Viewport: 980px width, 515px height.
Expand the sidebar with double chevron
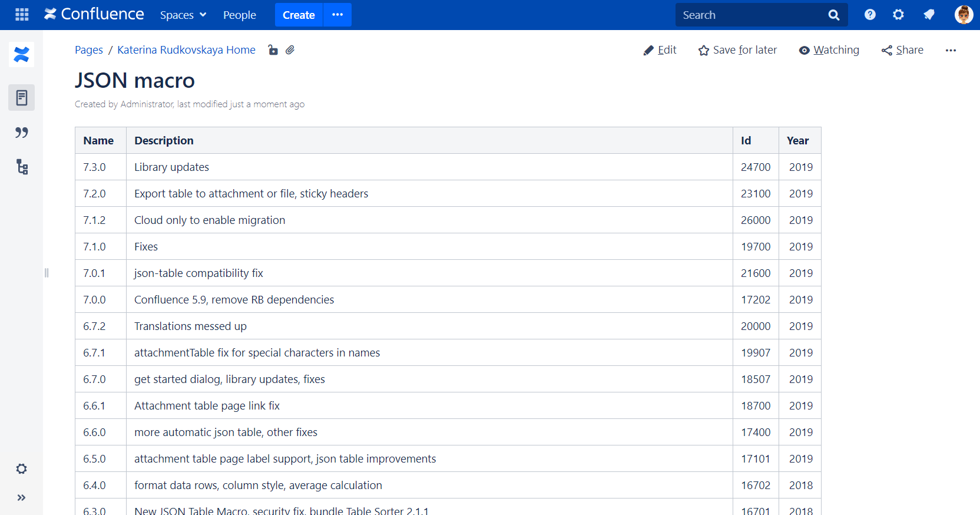click(x=22, y=498)
